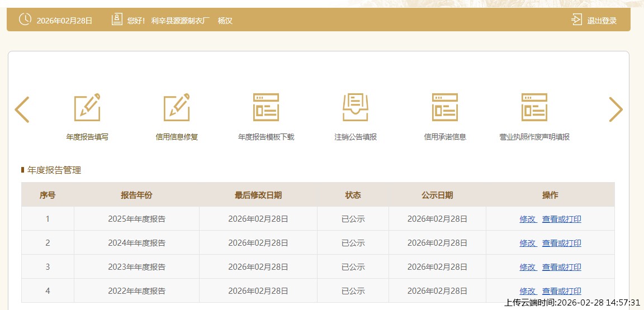Click the 退出登录 logout icon

click(x=576, y=20)
